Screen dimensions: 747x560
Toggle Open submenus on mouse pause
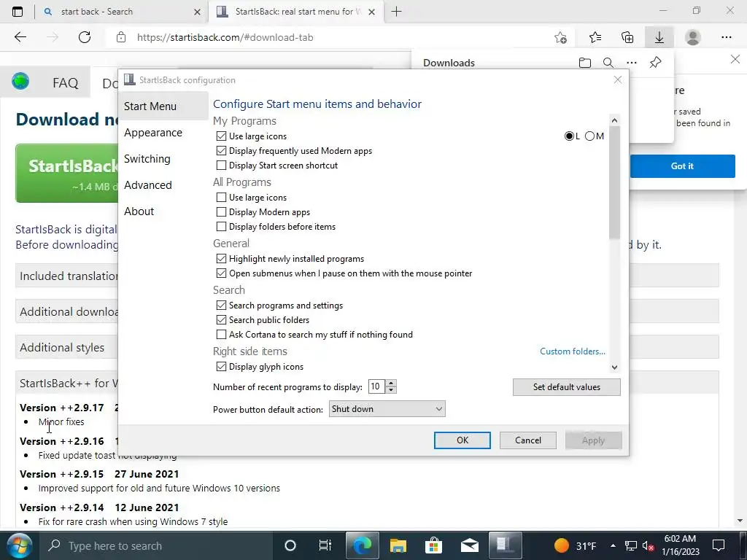[x=221, y=273]
